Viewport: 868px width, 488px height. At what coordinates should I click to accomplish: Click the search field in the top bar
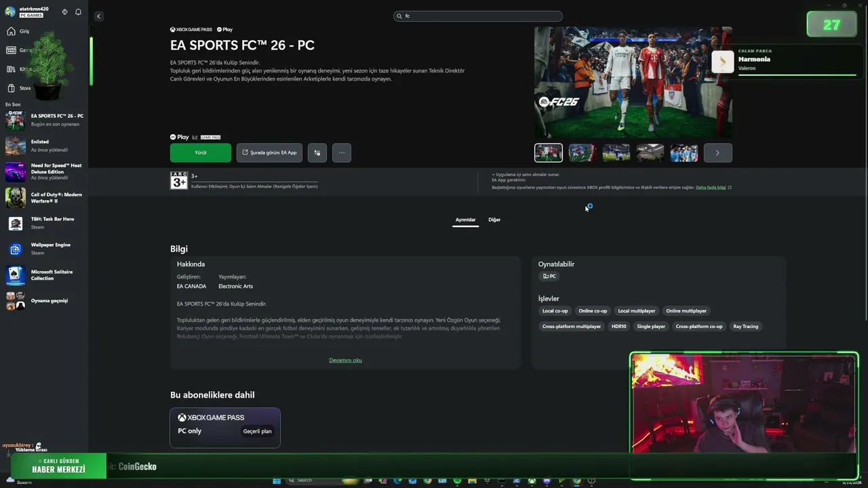click(x=478, y=16)
